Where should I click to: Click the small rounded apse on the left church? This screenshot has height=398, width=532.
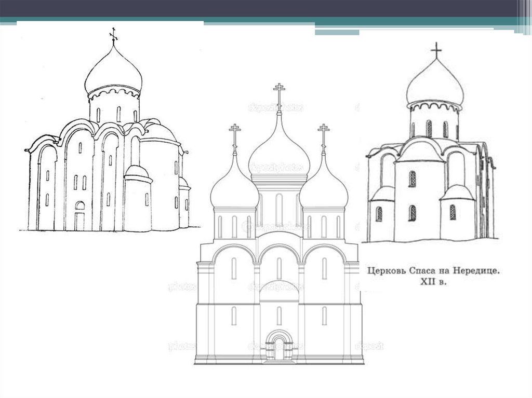(x=138, y=200)
